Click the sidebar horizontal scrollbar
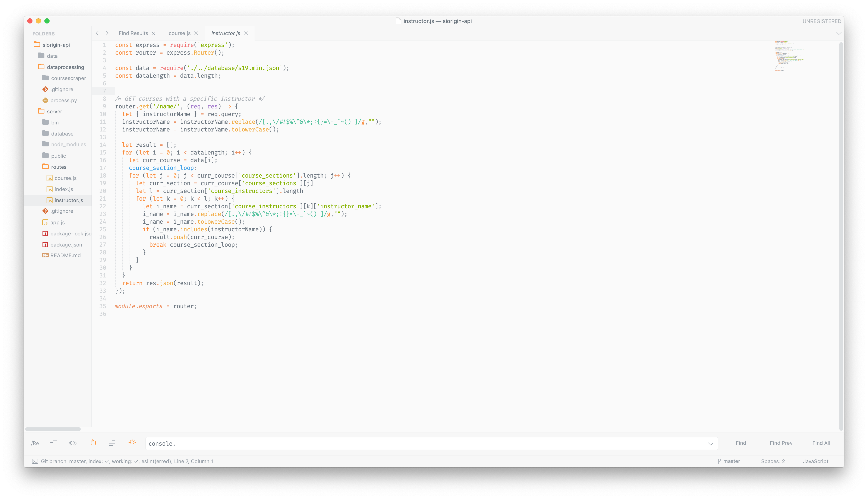The width and height of the screenshot is (868, 499). coord(53,429)
